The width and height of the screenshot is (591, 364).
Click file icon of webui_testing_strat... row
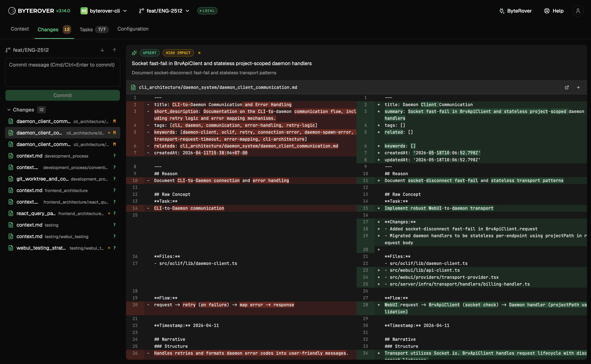11,248
